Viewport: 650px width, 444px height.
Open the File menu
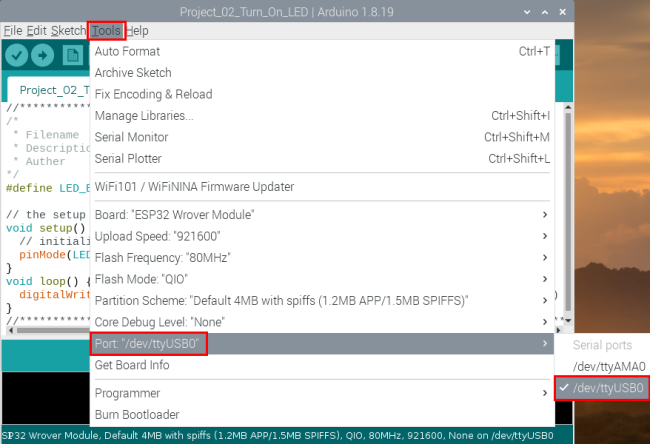[x=13, y=31]
